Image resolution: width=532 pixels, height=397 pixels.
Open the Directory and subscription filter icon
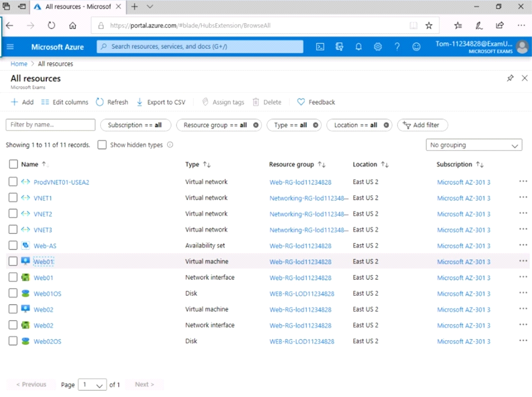[x=339, y=47]
